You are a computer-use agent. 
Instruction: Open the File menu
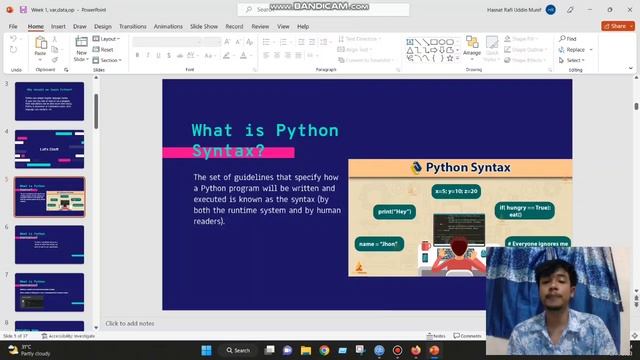pyautogui.click(x=13, y=27)
